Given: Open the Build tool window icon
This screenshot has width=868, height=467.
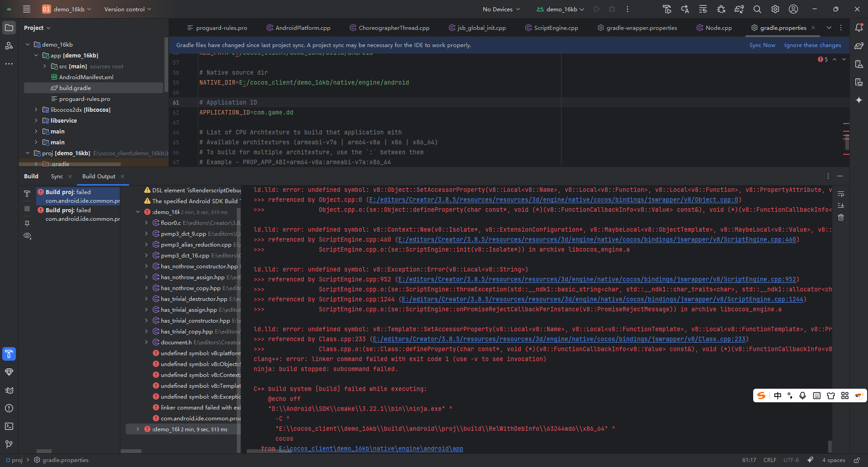Looking at the screenshot, I should tap(9, 354).
